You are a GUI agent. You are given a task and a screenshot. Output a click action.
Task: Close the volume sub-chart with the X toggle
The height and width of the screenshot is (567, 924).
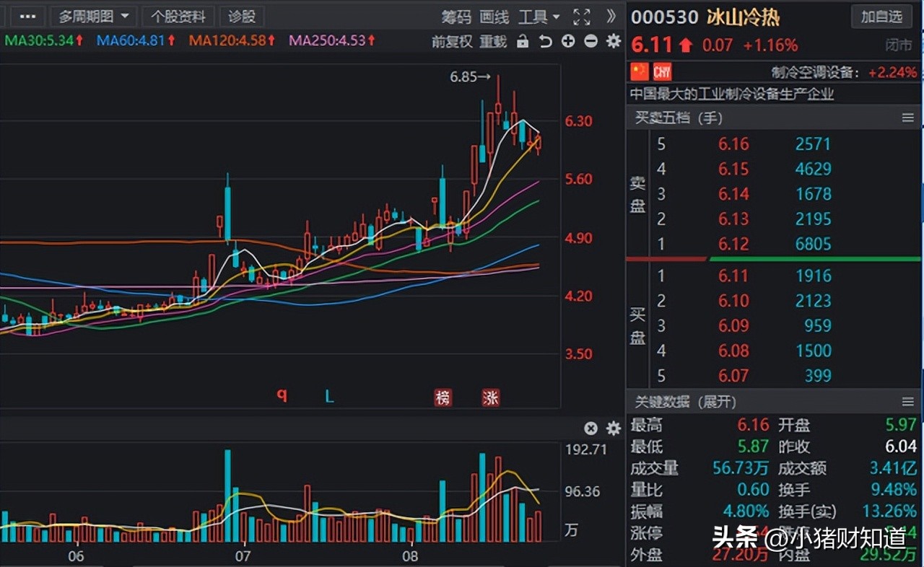point(591,428)
